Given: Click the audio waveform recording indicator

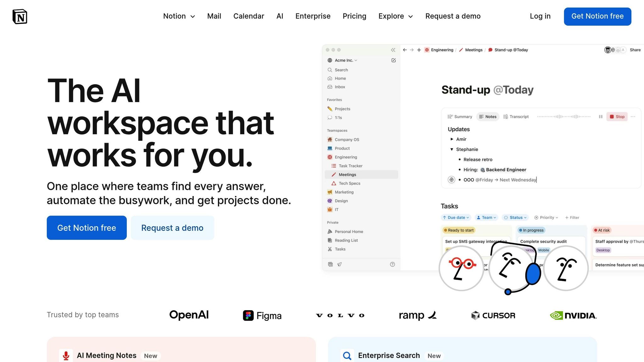Looking at the screenshot, I should point(563,117).
